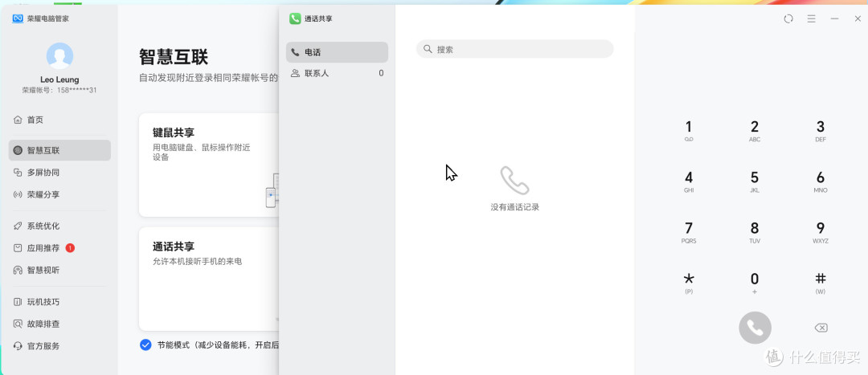Select the 联系人 tab in 通话共享
868x375 pixels.
[x=337, y=73]
